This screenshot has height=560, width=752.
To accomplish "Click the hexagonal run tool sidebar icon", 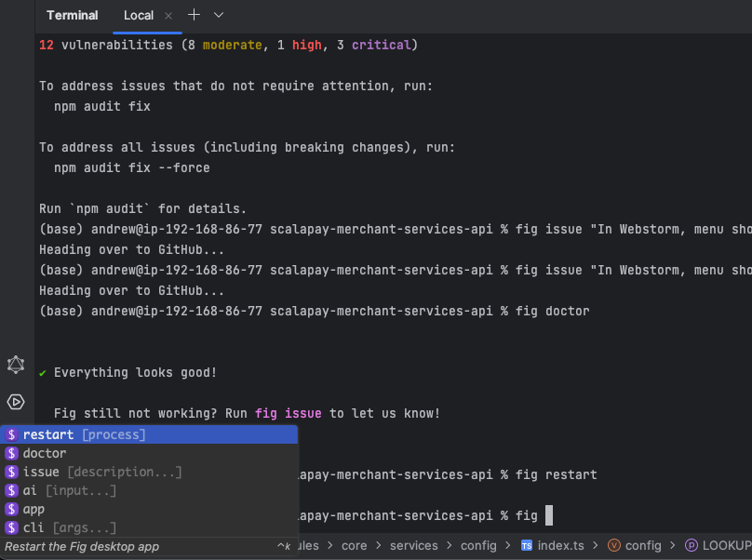I will pyautogui.click(x=15, y=402).
